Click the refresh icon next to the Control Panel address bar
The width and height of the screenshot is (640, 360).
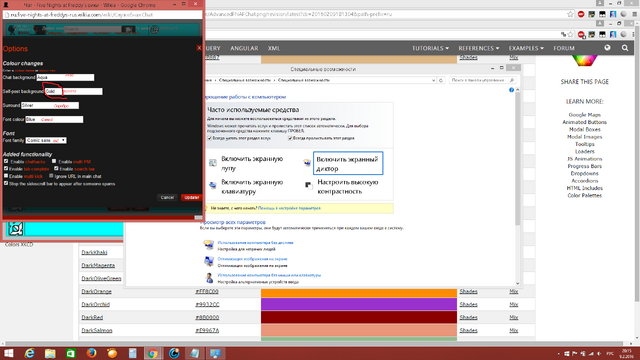[x=441, y=80]
